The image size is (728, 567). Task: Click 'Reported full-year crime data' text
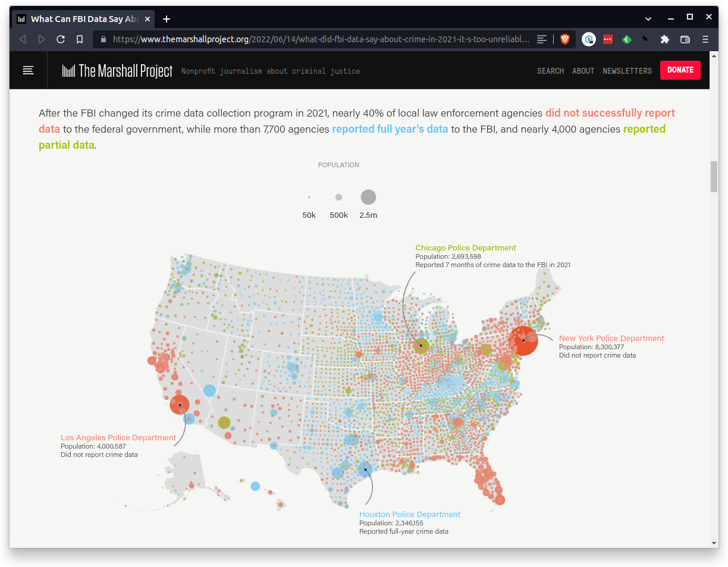click(404, 531)
